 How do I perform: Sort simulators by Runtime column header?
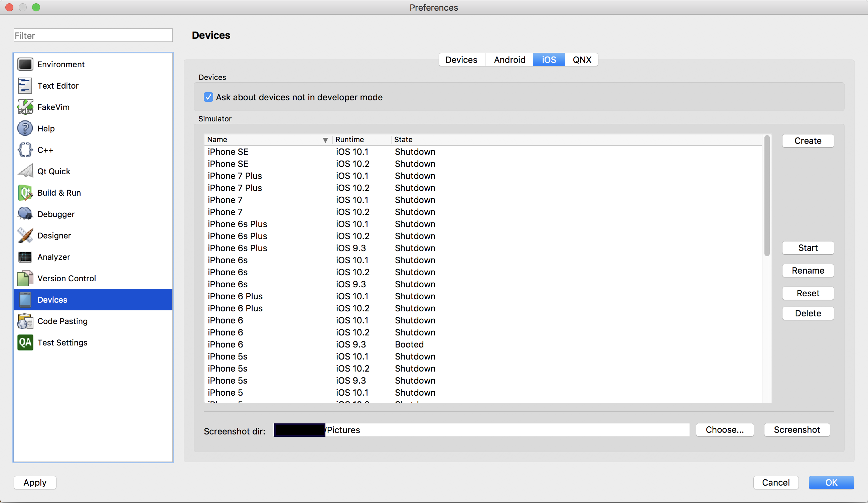[349, 139]
